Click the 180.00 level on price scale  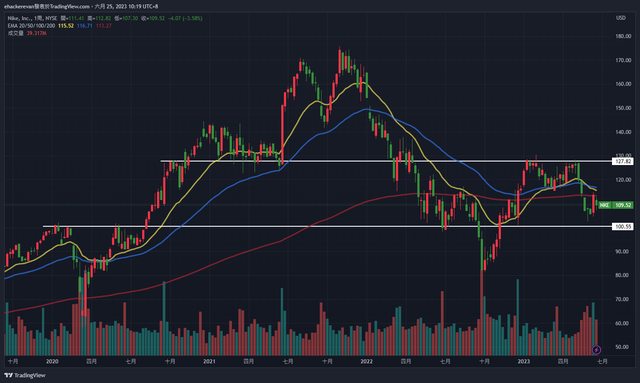tap(623, 36)
